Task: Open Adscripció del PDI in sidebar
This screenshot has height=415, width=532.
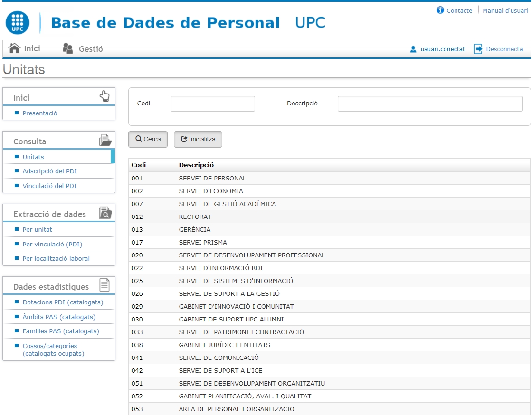Action: pos(49,171)
